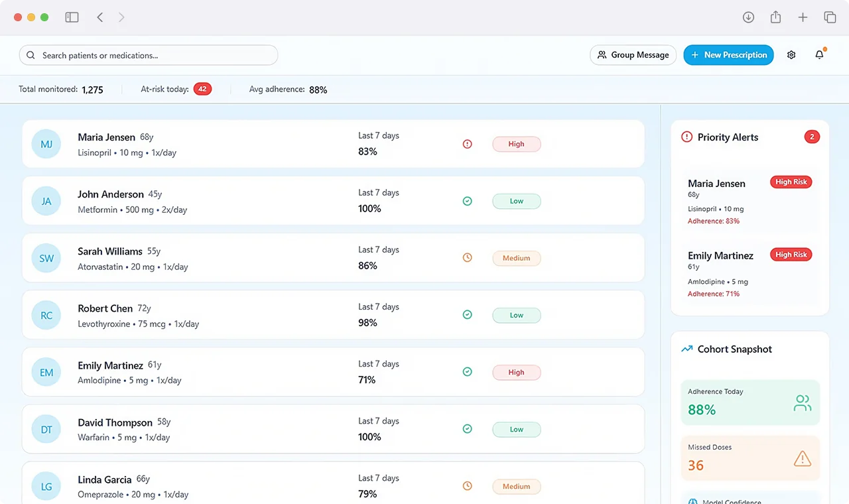Select the Low risk tag for David Thompson
Viewport: 849px width, 504px height.
click(517, 429)
